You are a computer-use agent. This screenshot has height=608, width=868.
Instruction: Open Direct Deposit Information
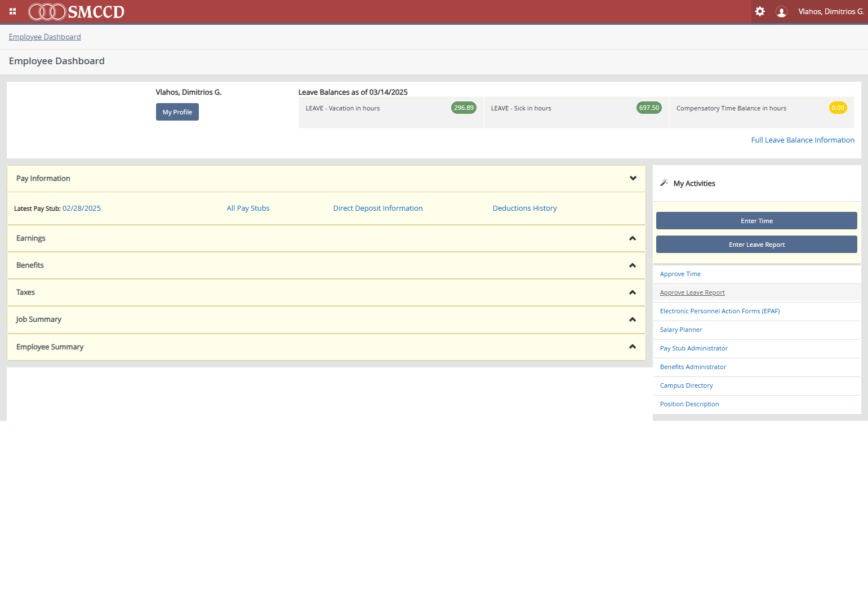[x=378, y=208]
